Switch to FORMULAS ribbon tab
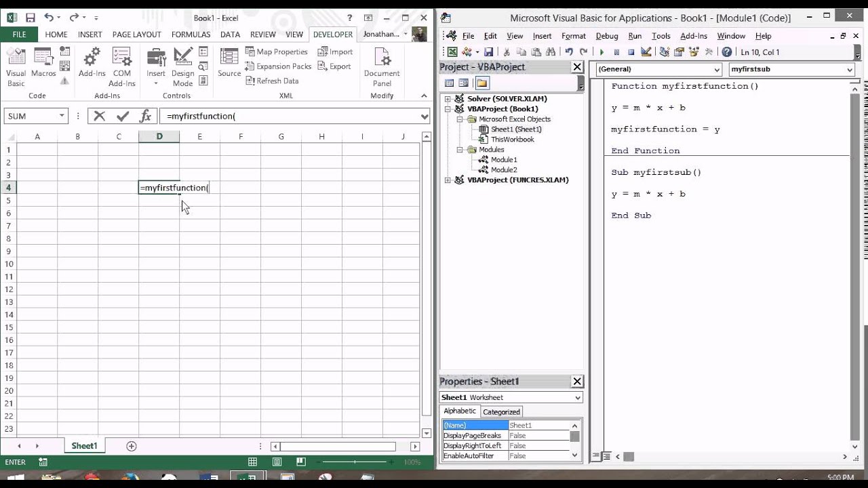 point(191,34)
